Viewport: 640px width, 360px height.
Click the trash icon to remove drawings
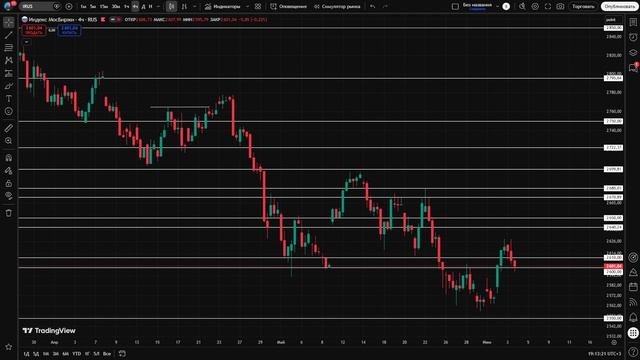click(x=9, y=213)
